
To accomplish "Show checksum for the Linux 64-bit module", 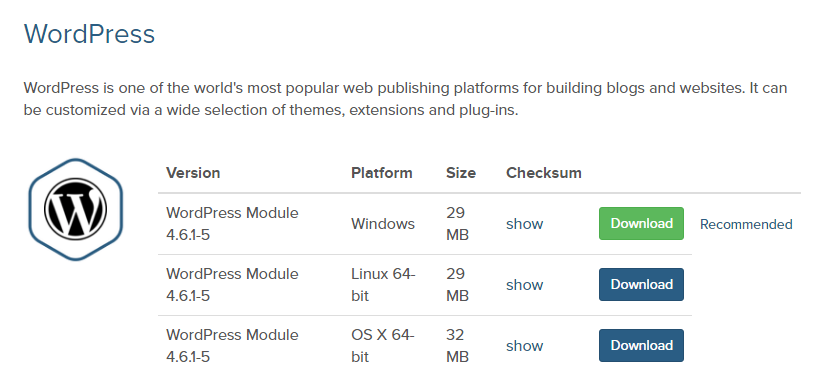I will coord(524,285).
